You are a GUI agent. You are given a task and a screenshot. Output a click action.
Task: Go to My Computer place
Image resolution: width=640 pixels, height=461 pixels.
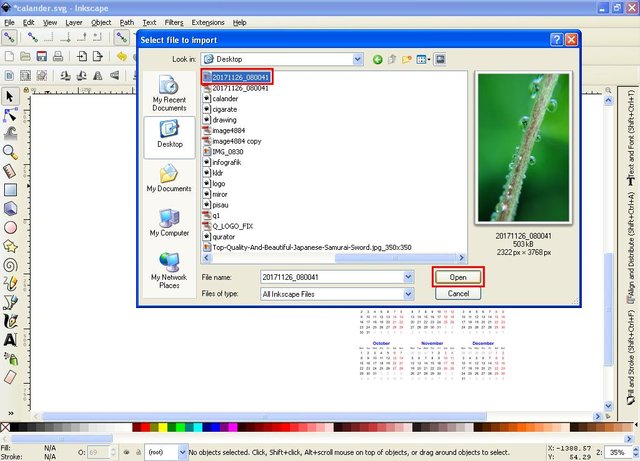[x=169, y=223]
